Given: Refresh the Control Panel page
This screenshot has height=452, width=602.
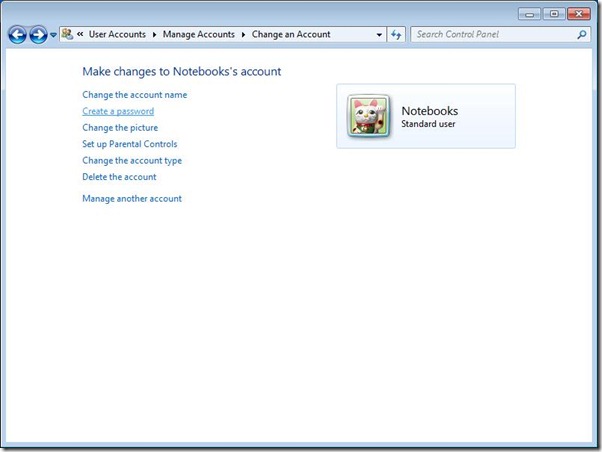Looking at the screenshot, I should (x=396, y=35).
